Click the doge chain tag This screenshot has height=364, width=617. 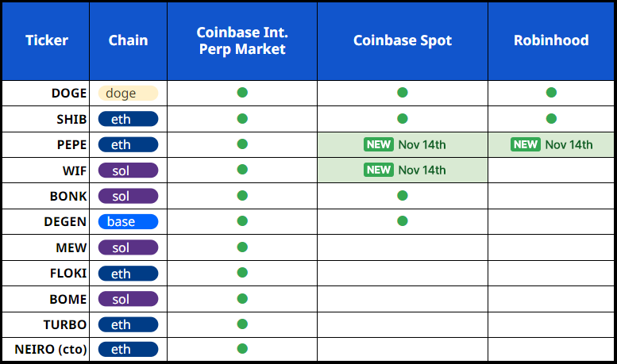tap(128, 94)
